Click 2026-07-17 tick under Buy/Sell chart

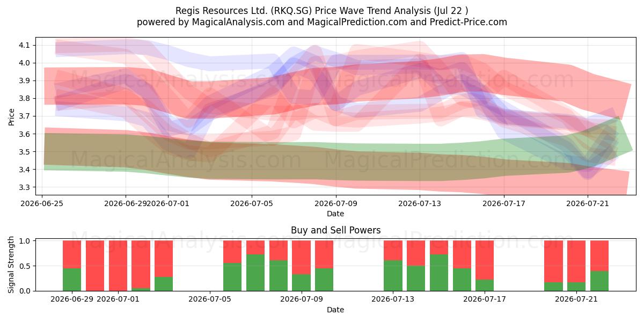[x=485, y=299]
